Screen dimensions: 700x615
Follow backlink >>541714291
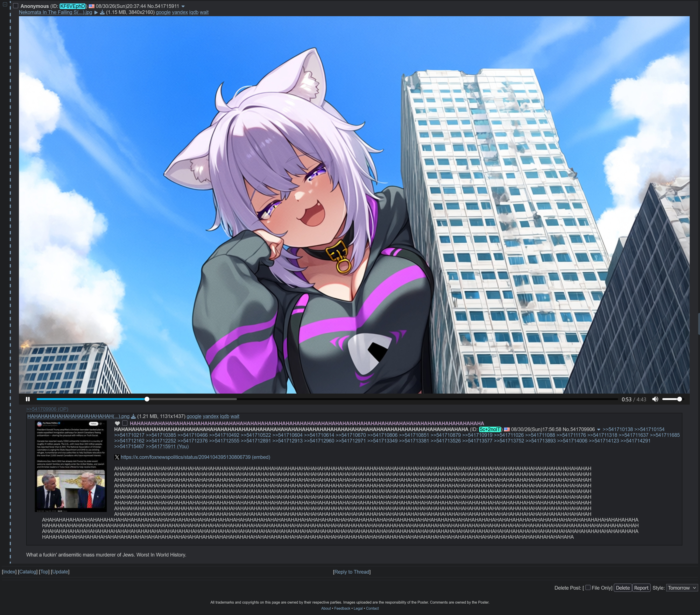click(635, 441)
